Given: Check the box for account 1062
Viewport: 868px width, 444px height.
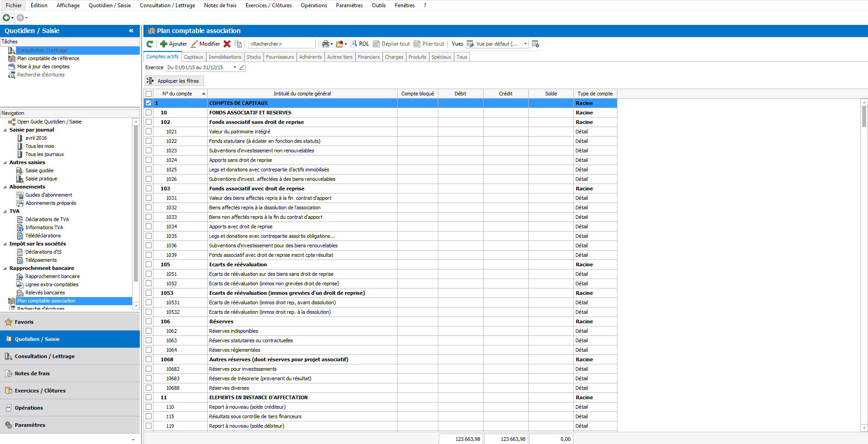Looking at the screenshot, I should pos(148,331).
